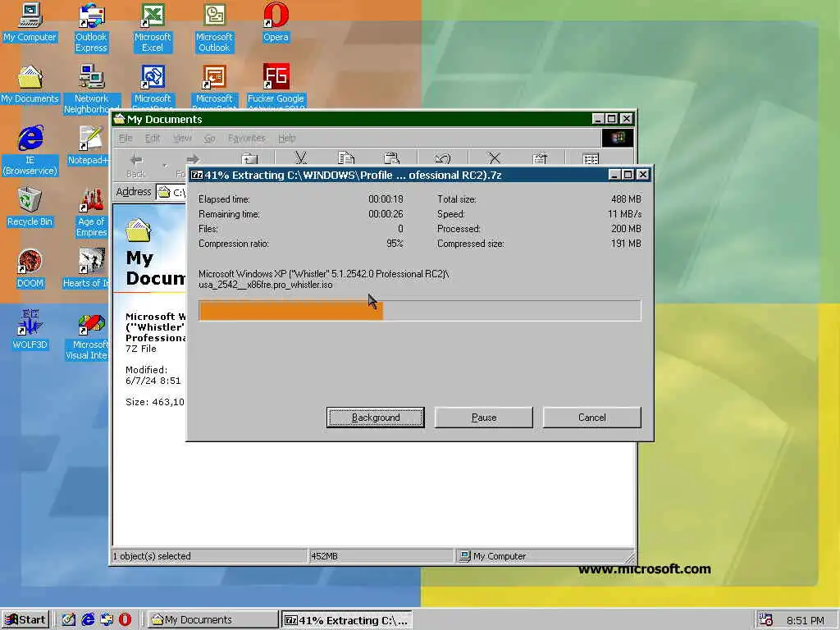840x630 pixels.
Task: Switch to My Documents taskbar button
Action: (212, 620)
